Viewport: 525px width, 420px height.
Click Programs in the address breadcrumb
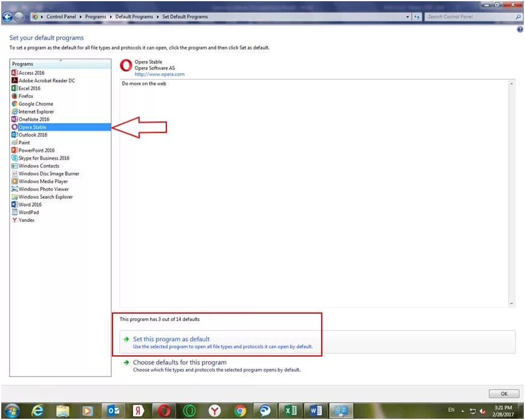coord(96,16)
